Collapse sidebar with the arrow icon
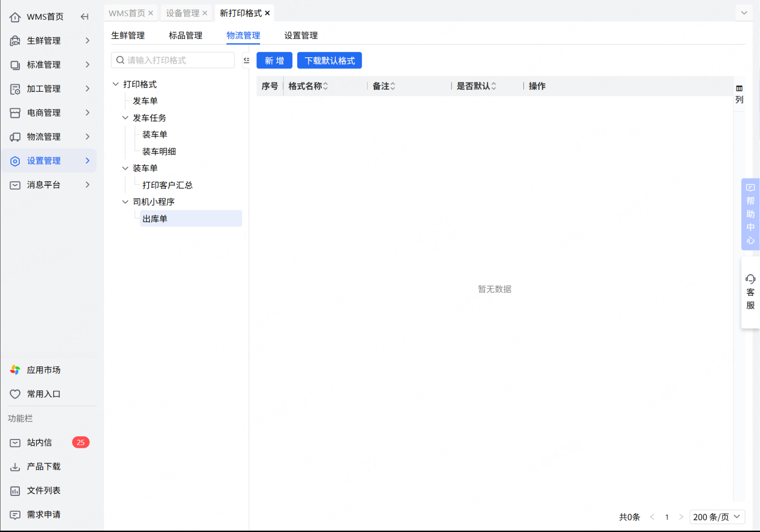Screen dimensions: 760x532 (x=85, y=17)
